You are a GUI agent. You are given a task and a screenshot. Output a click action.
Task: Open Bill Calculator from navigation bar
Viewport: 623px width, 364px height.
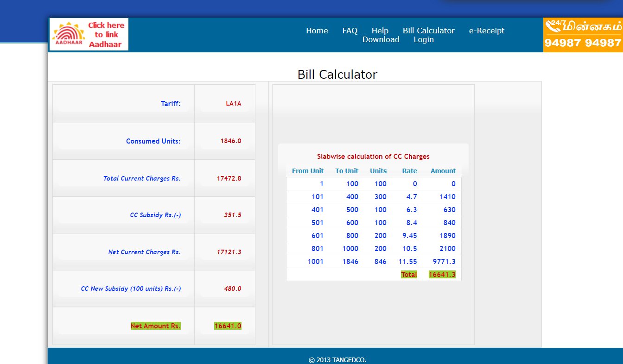click(428, 31)
